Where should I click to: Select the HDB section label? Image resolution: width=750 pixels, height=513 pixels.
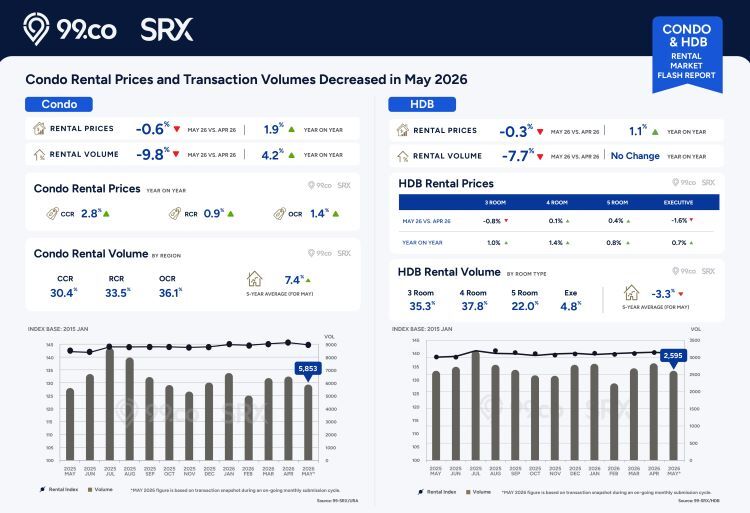pos(422,104)
